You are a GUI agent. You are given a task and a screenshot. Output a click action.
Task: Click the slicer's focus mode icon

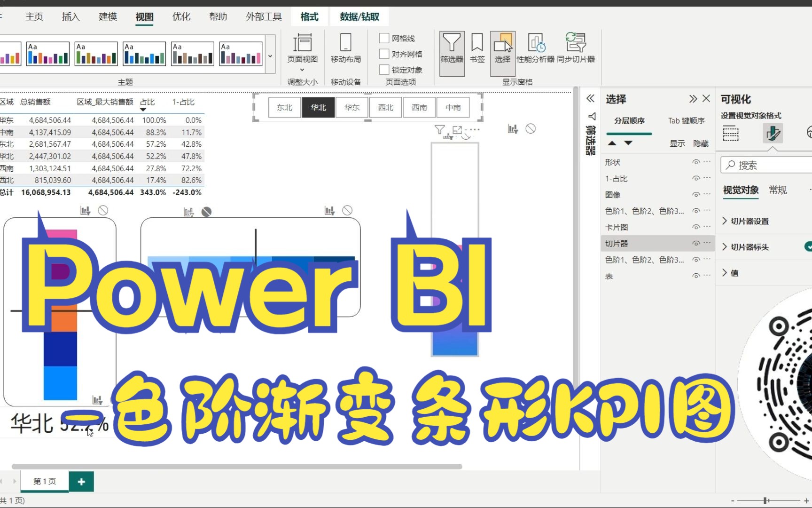tap(457, 129)
